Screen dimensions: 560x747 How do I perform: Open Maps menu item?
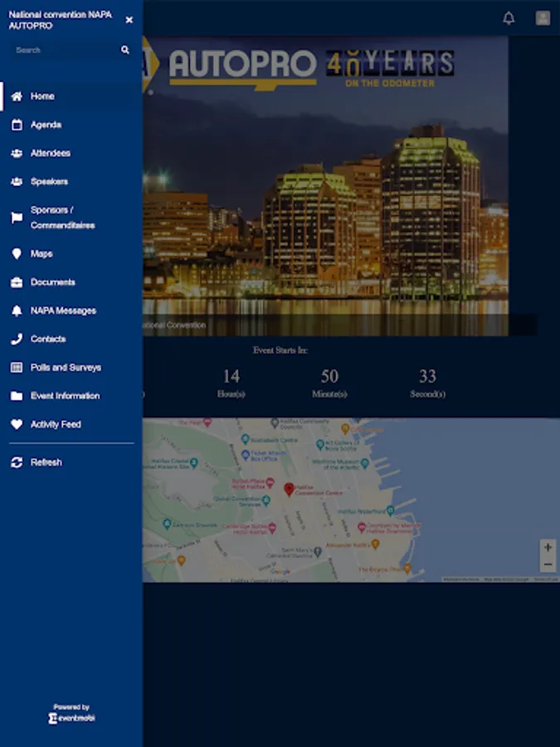click(71, 254)
